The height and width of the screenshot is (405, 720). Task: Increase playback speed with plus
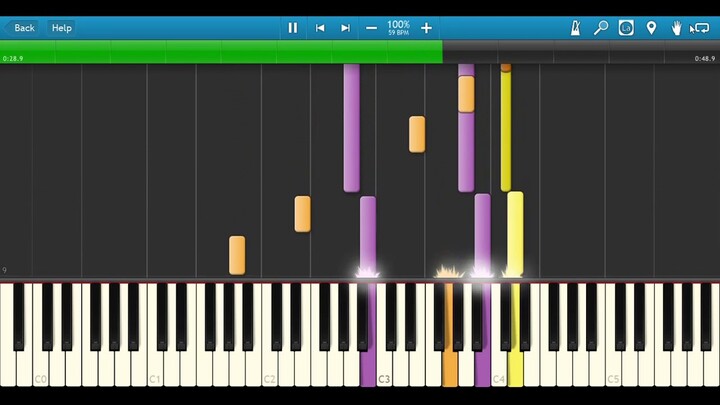426,28
